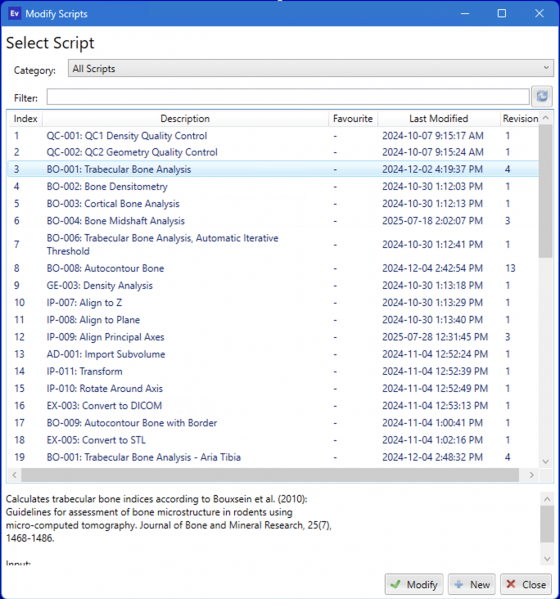Minimize the Modify Scripts window

click(465, 14)
